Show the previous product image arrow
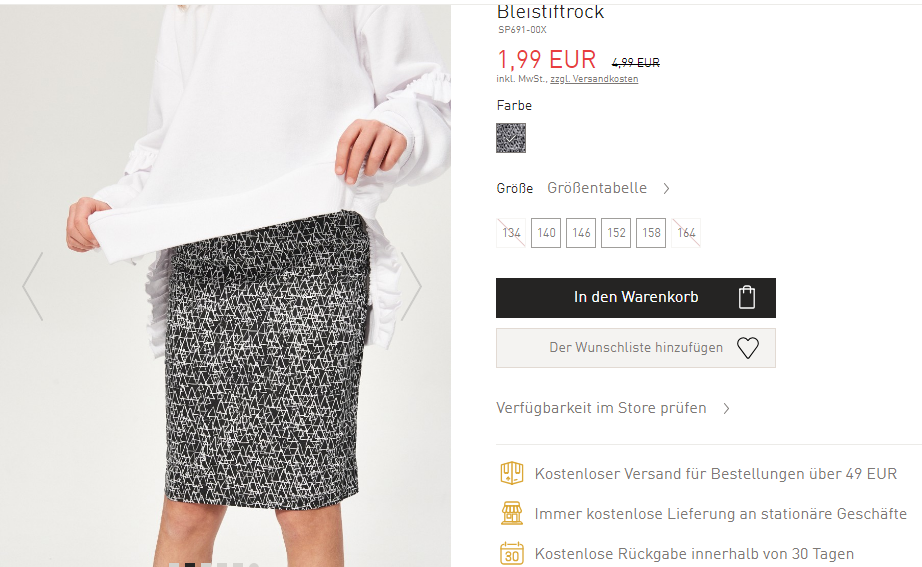The height and width of the screenshot is (567, 922). (33, 286)
